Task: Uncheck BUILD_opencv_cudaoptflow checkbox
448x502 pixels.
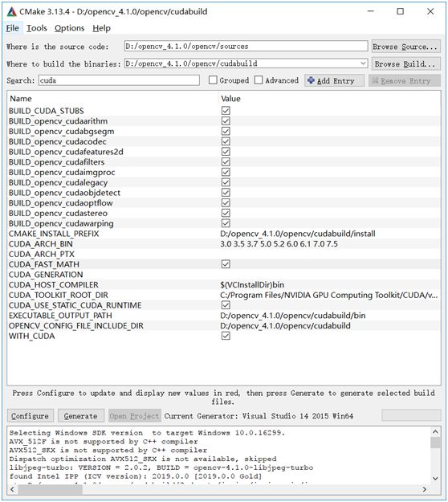Action: [226, 203]
